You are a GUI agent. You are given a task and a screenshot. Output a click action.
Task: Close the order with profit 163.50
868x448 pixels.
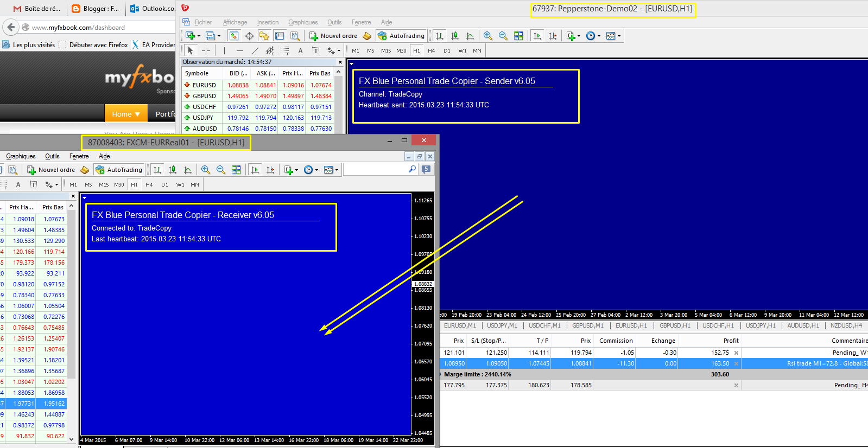point(736,363)
